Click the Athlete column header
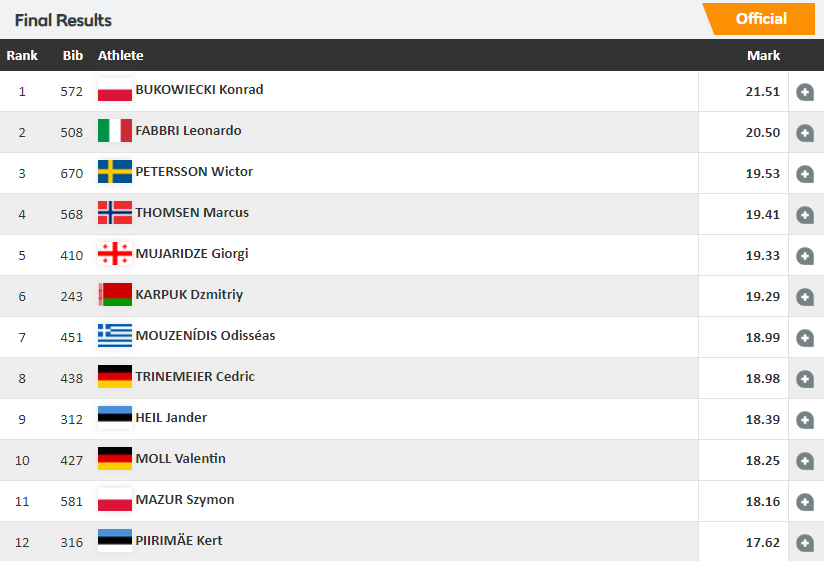This screenshot has width=824, height=561. click(x=120, y=55)
